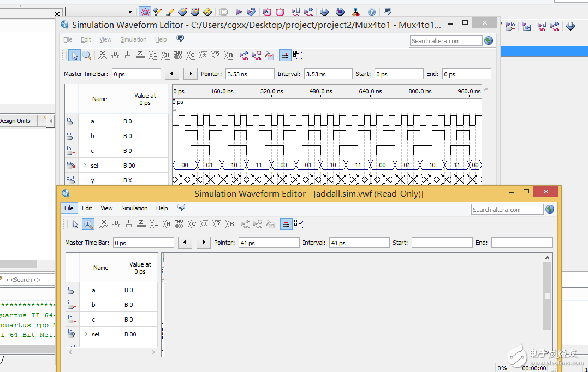Toggle Snap to Grid in Mux4to1 window
588x372 pixels.
click(x=285, y=55)
